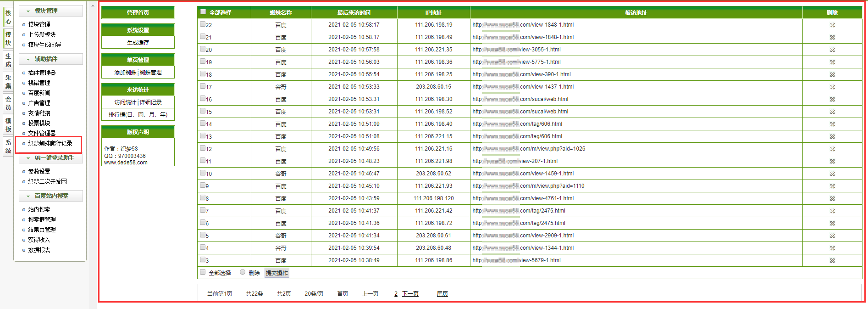Open 上传新模块 in sidebar
Image resolution: width=868 pixels, height=309 pixels.
pyautogui.click(x=42, y=34)
